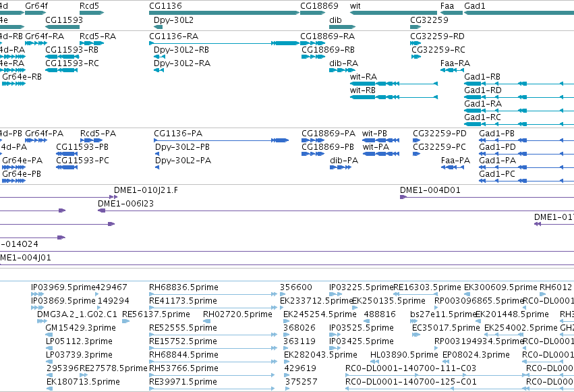Viewport: 574px width, 392px height.
Task: Select transcript CG18869-RB label
Action: point(328,50)
